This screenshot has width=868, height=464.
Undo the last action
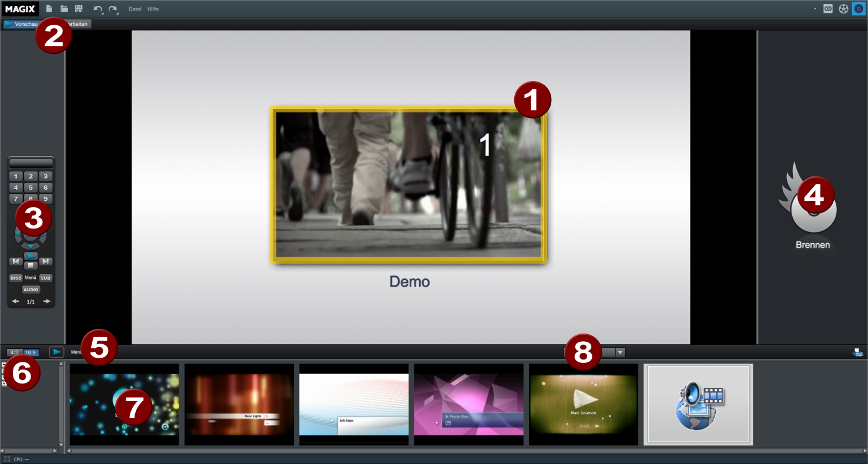click(x=98, y=9)
